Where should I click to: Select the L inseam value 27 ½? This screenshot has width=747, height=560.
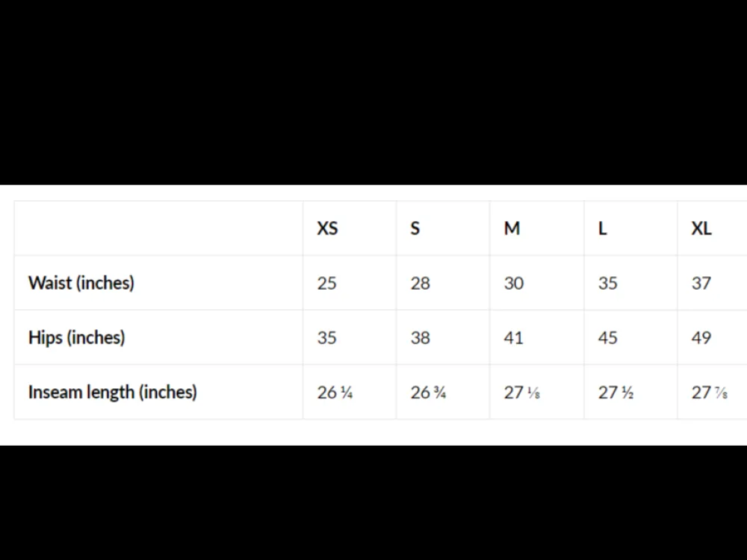tap(616, 393)
